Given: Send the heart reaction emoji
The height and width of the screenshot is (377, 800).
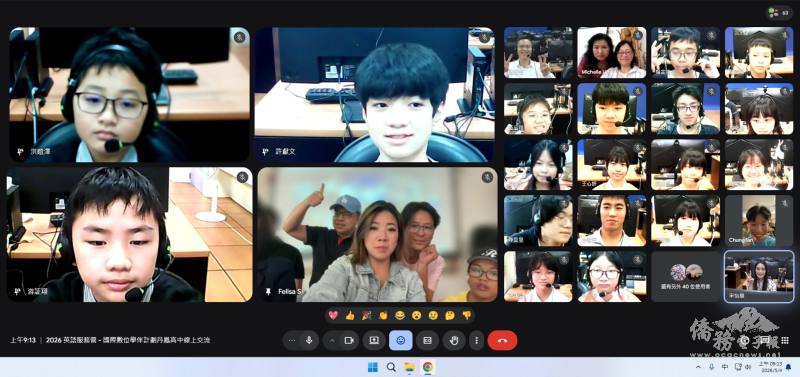Looking at the screenshot, I should coord(333,315).
